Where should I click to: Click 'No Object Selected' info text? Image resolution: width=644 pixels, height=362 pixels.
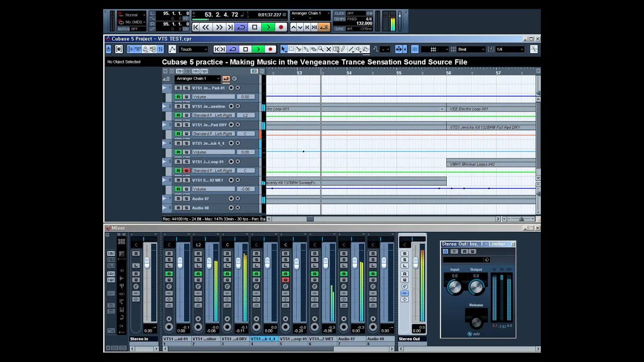[124, 62]
